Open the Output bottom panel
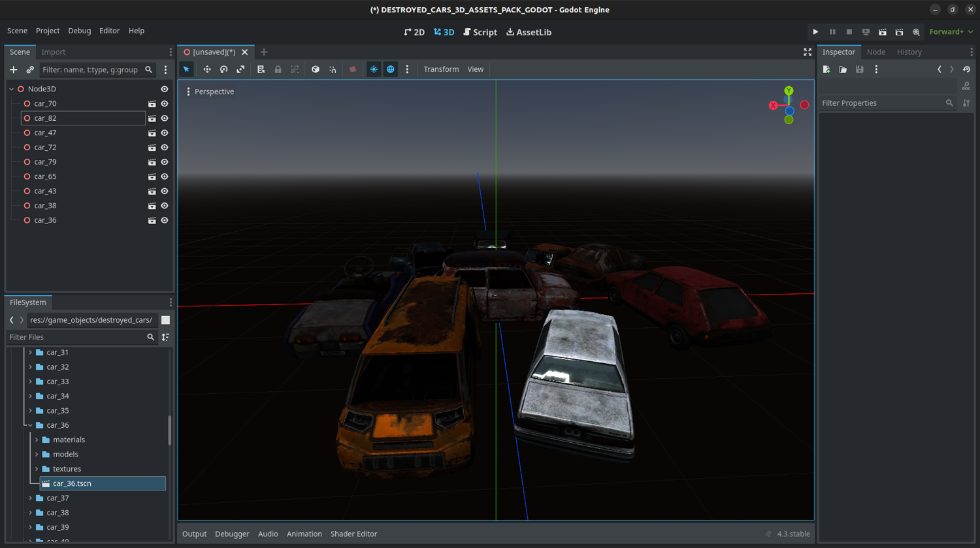 (x=194, y=534)
